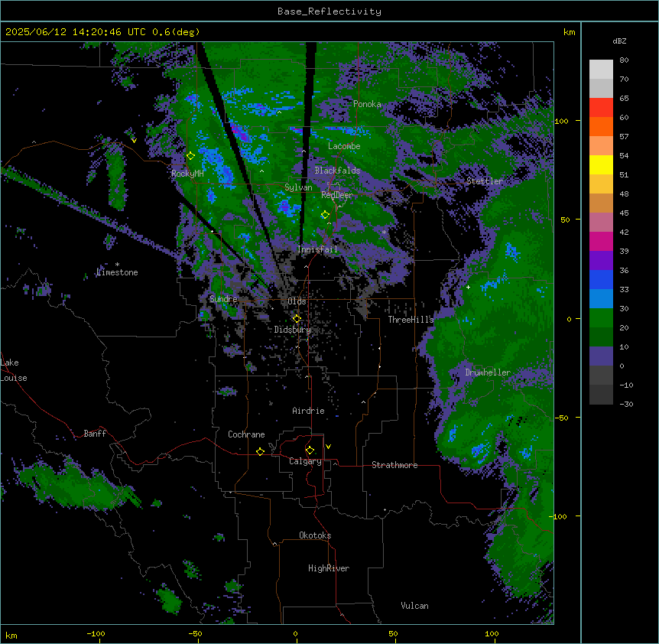This screenshot has width=659, height=644.
Task: Click the -100 tick label on the vertical axis
Action: click(x=559, y=516)
